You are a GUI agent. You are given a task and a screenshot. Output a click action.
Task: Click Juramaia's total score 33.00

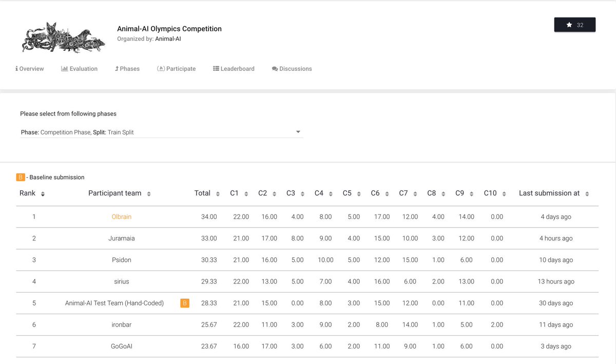209,239
